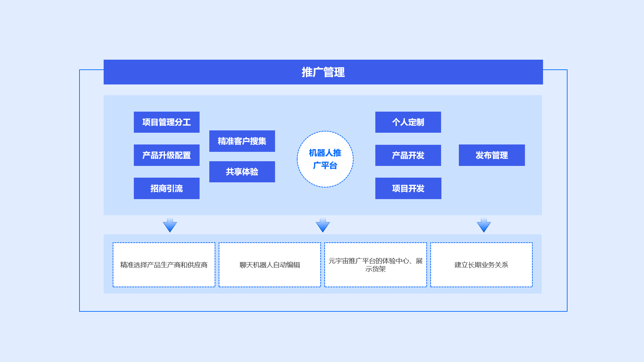This screenshot has height=362, width=644.
Task: Click the center blue down arrow
Action: click(x=323, y=225)
